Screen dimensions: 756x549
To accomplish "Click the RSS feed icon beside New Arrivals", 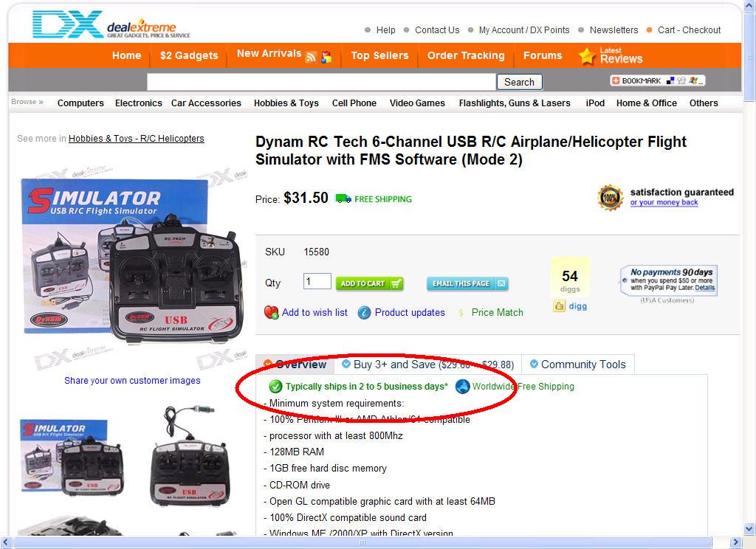I will [x=311, y=58].
